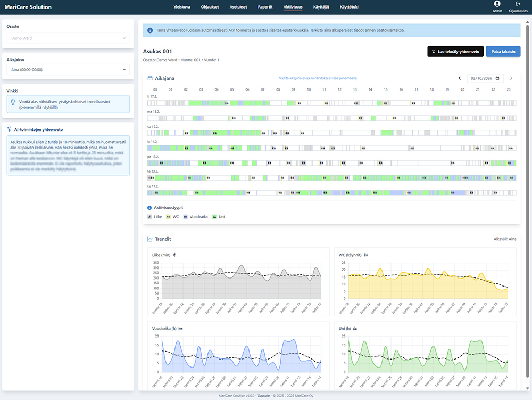
Task: Click the admin user profile icon
Action: click(x=497, y=4)
